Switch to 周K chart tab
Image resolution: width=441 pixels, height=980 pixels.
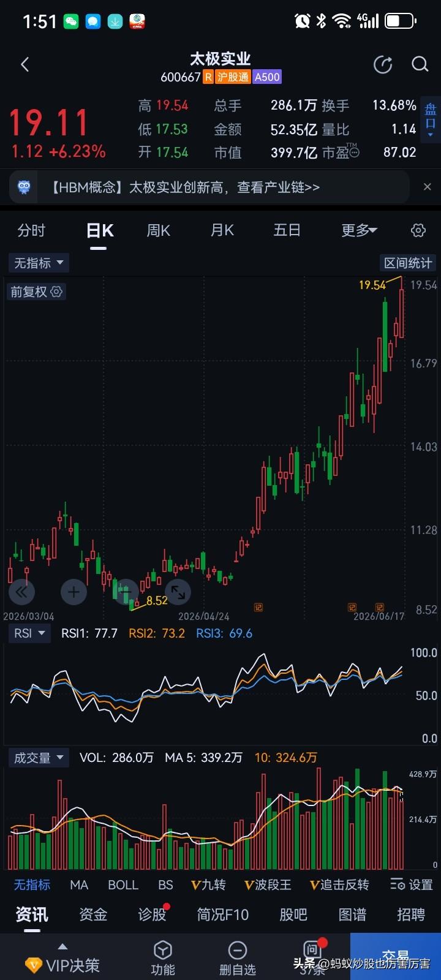159,230
